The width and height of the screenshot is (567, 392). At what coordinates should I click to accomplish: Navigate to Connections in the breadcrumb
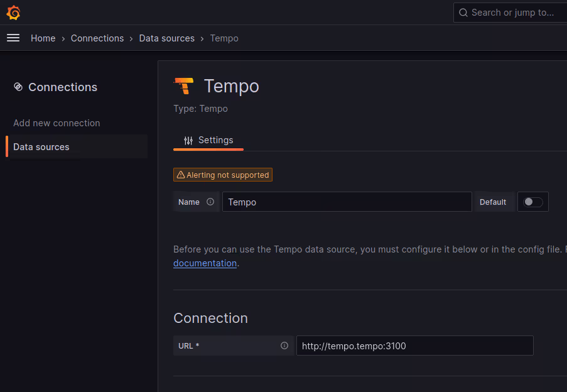(x=97, y=38)
